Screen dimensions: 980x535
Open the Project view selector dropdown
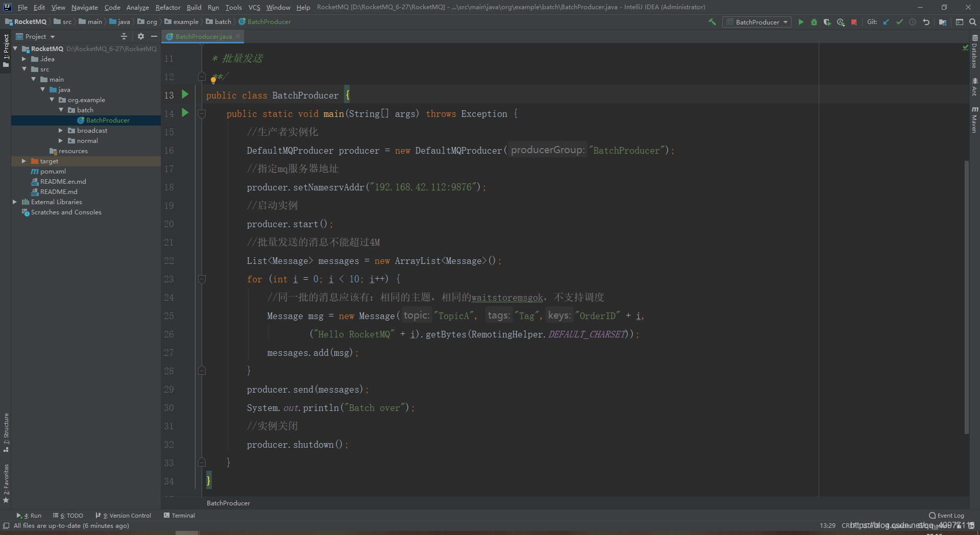click(x=36, y=36)
